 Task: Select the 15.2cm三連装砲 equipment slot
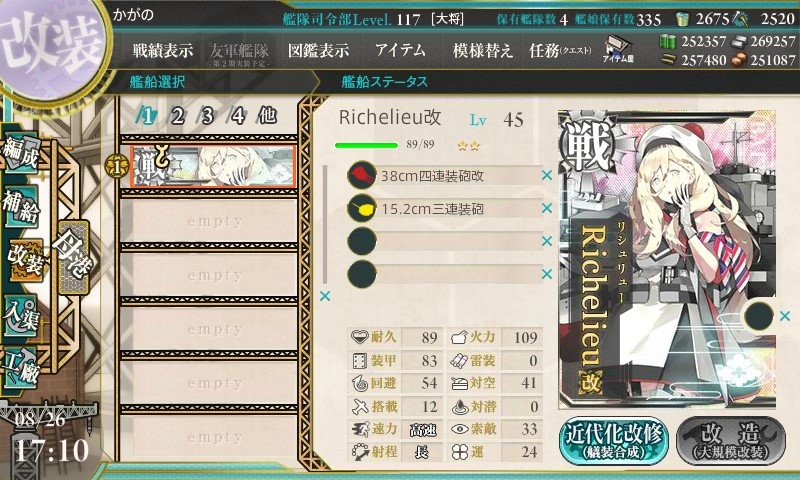[x=444, y=209]
